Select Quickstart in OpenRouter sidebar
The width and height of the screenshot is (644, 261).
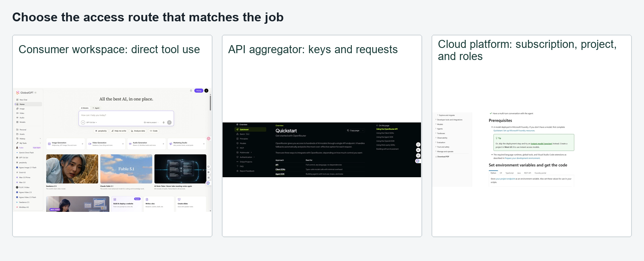click(250, 129)
